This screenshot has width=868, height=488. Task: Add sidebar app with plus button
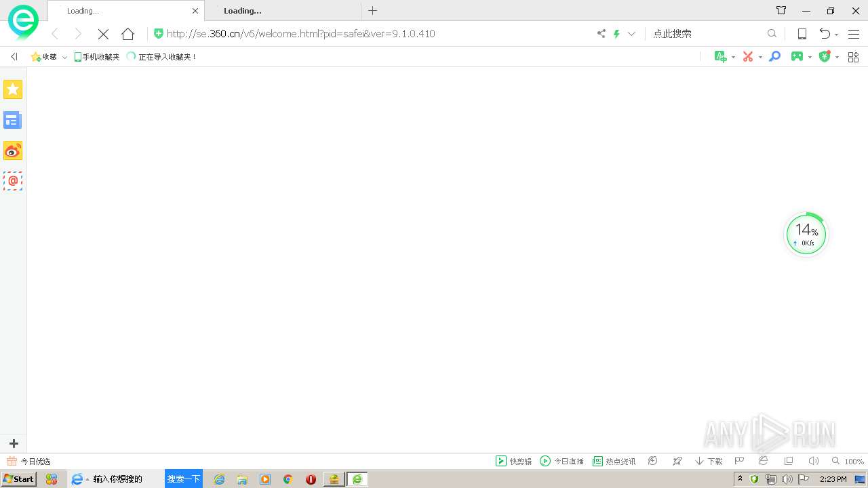click(x=14, y=443)
